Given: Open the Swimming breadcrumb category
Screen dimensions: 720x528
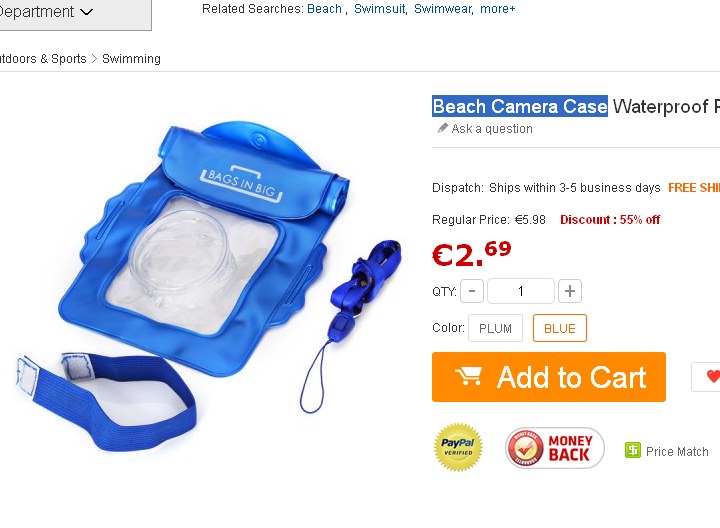Looking at the screenshot, I should 131,59.
